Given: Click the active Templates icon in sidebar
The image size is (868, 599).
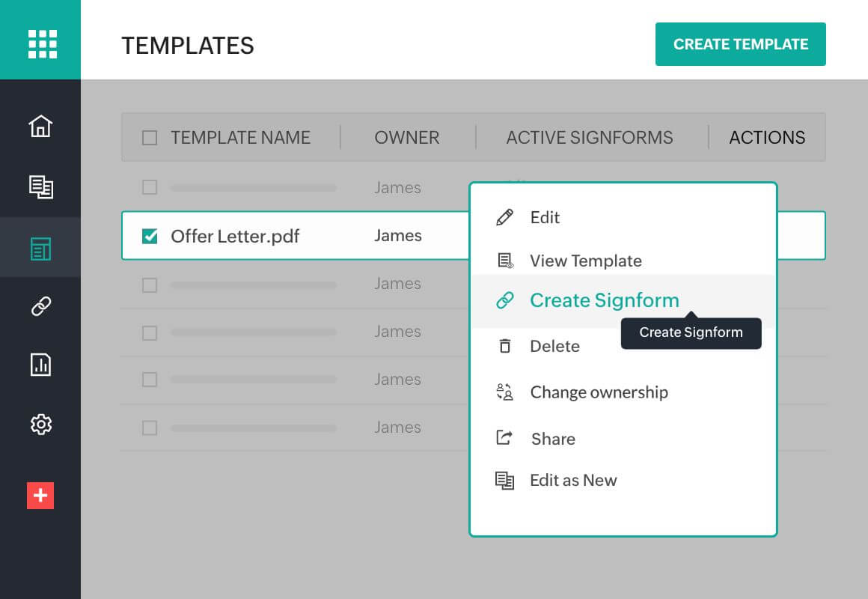Looking at the screenshot, I should tap(40, 246).
